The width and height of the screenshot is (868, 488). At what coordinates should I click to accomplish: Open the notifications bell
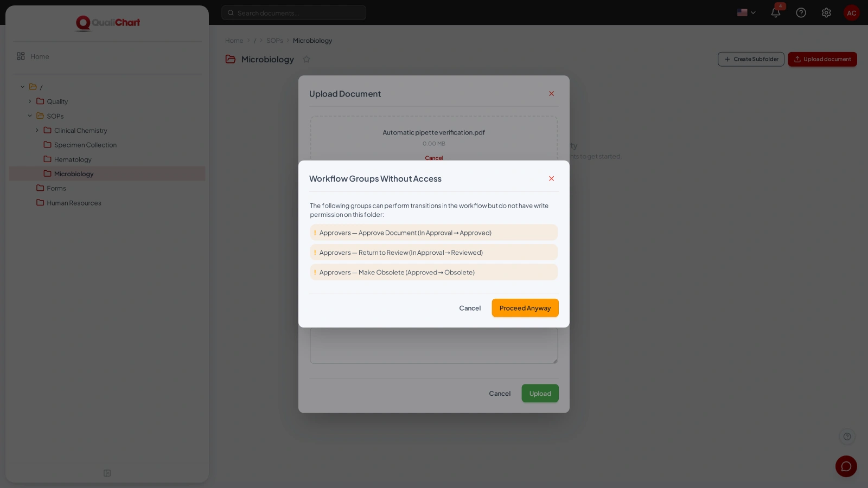(x=776, y=12)
